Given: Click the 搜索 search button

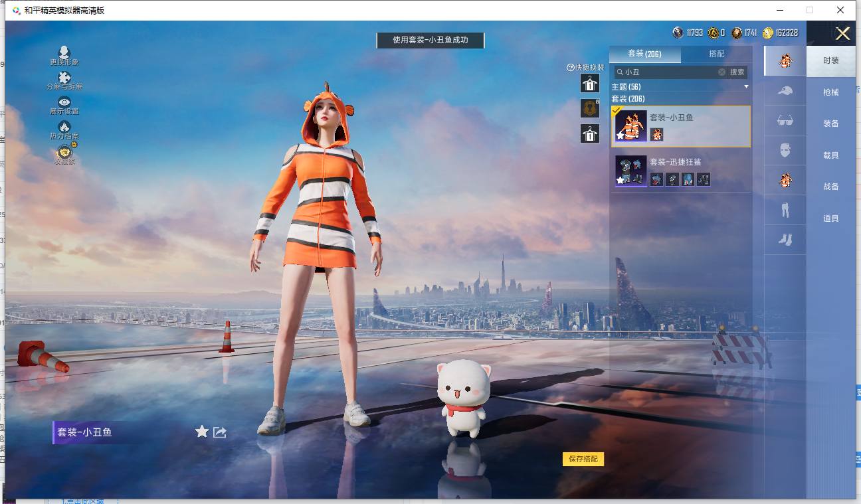Looking at the screenshot, I should [737, 72].
